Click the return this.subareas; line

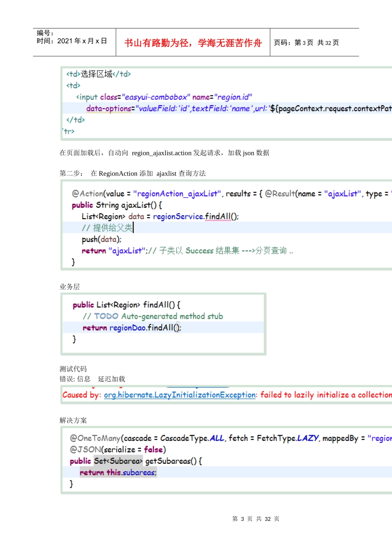[118, 472]
